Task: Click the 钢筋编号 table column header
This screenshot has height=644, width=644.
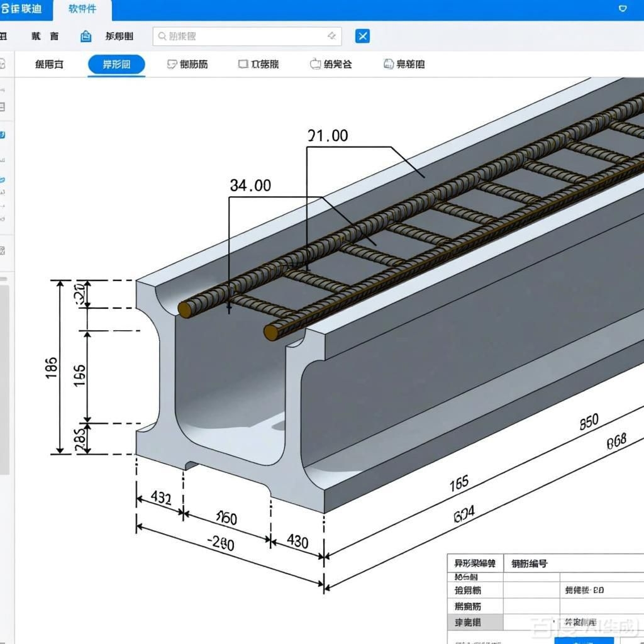Action: [529, 563]
